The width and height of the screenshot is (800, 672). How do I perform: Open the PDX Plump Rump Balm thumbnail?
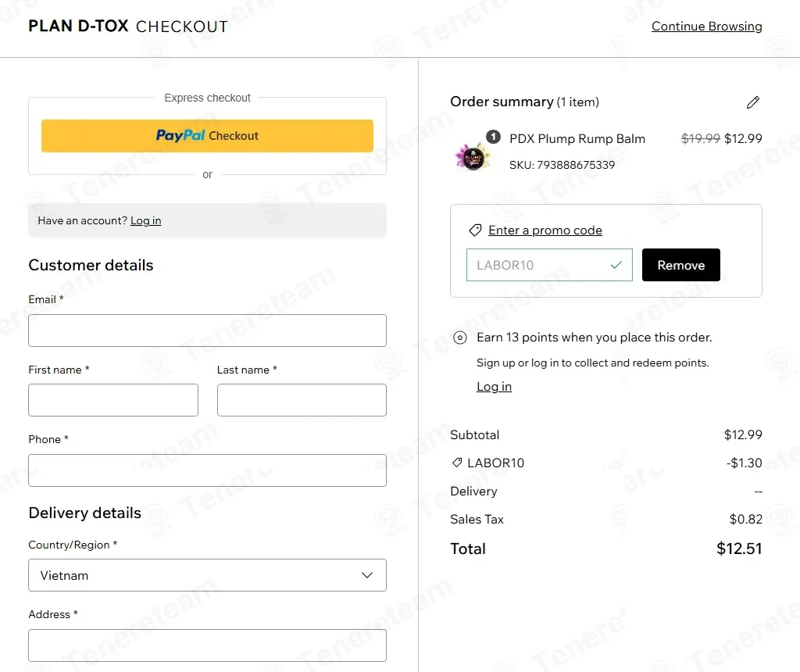pyautogui.click(x=473, y=156)
